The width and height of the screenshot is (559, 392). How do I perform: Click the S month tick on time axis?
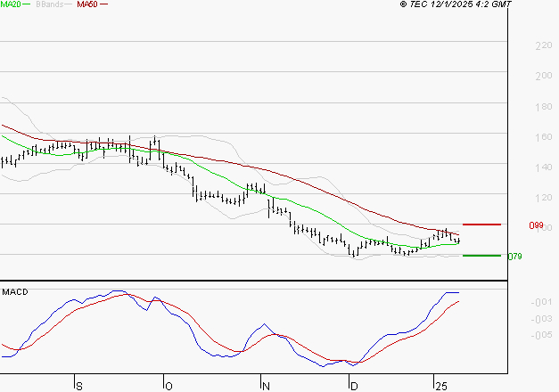(79, 386)
